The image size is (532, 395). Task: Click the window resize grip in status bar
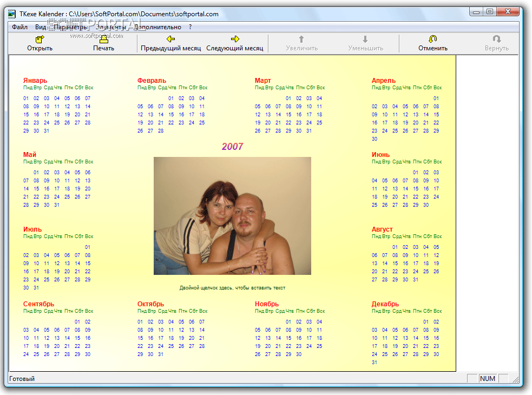pyautogui.click(x=515, y=379)
